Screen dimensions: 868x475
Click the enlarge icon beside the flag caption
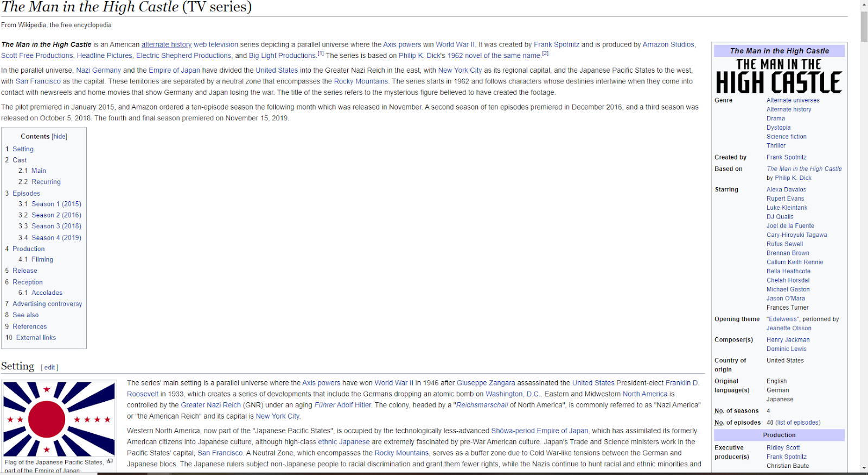[x=110, y=461]
